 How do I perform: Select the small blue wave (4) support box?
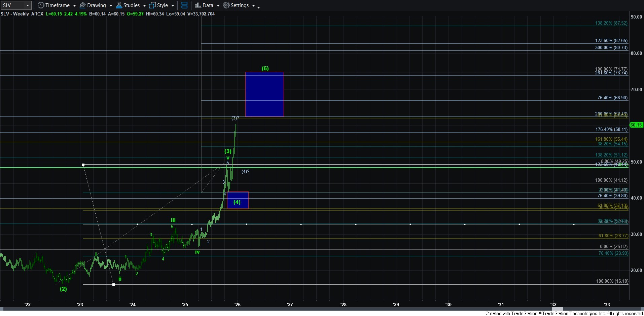pyautogui.click(x=238, y=200)
